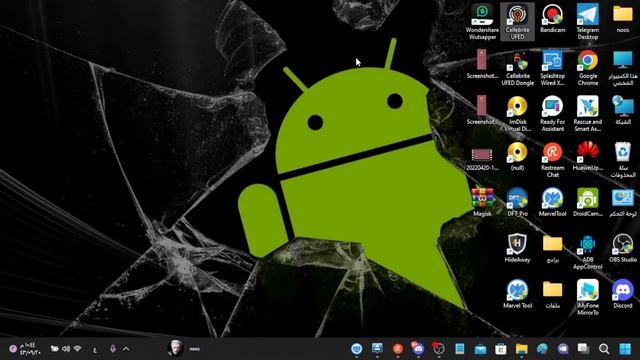Image resolution: width=640 pixels, height=360 pixels.
Task: Show hidden tray icons chevron
Action: (x=126, y=349)
